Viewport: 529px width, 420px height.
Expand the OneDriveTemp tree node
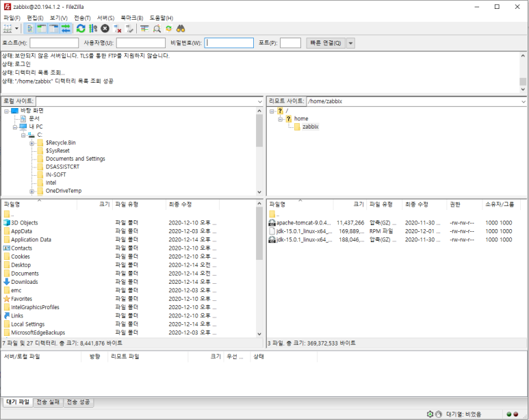[x=31, y=192]
